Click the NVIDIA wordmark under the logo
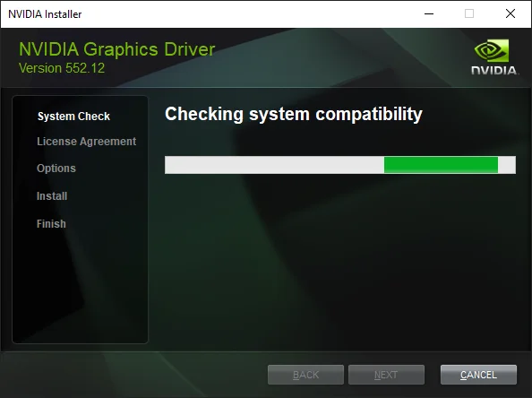532x398 pixels. [x=494, y=70]
